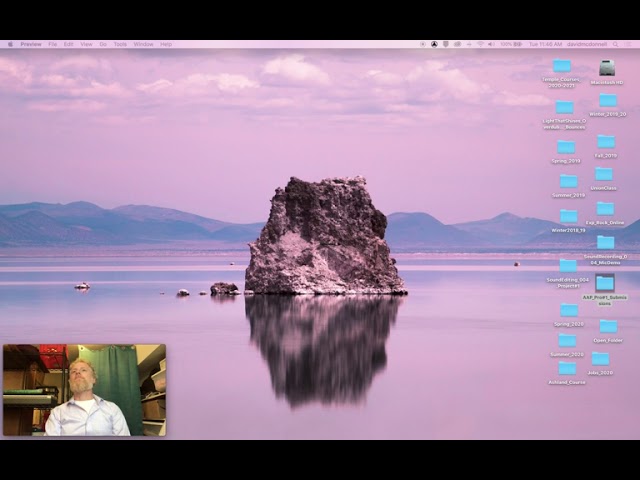The height and width of the screenshot is (480, 640).
Task: Select the Winter2018_19 folder
Action: pos(569,216)
